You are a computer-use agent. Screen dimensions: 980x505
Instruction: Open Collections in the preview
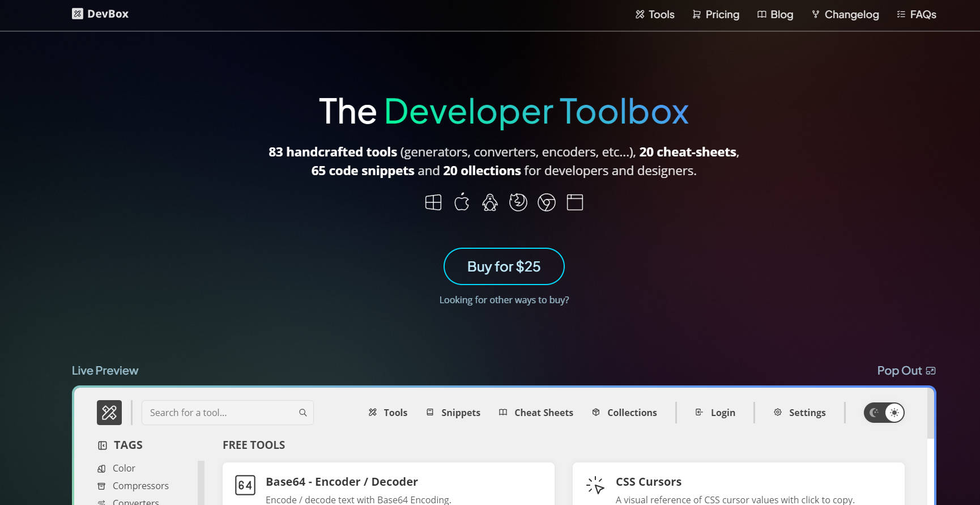tap(624, 413)
